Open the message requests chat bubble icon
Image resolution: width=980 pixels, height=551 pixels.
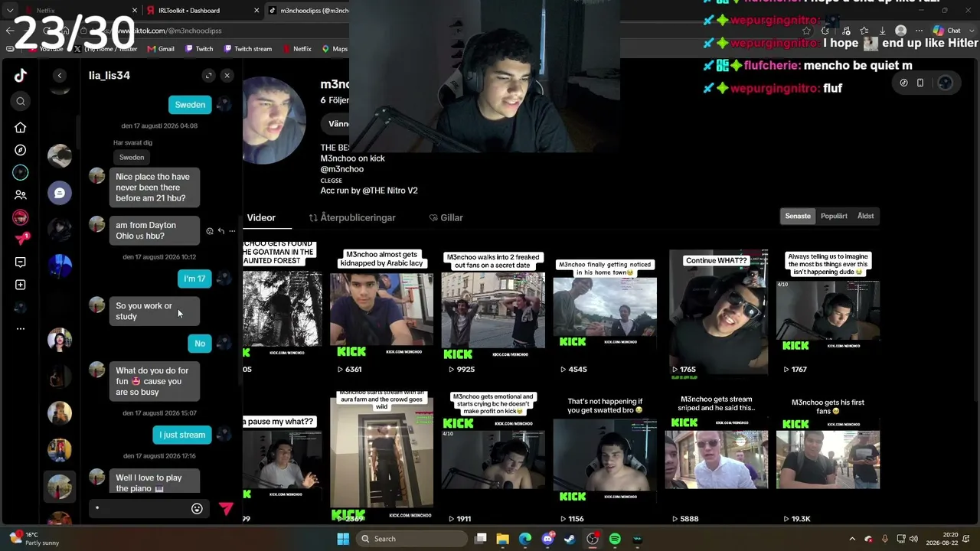60,193
